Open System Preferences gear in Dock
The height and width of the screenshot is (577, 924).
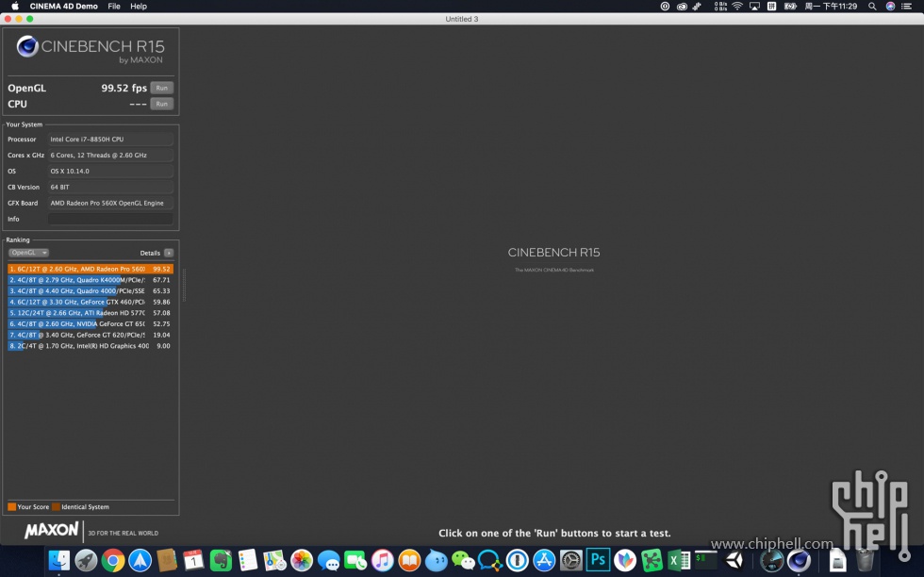coord(571,560)
